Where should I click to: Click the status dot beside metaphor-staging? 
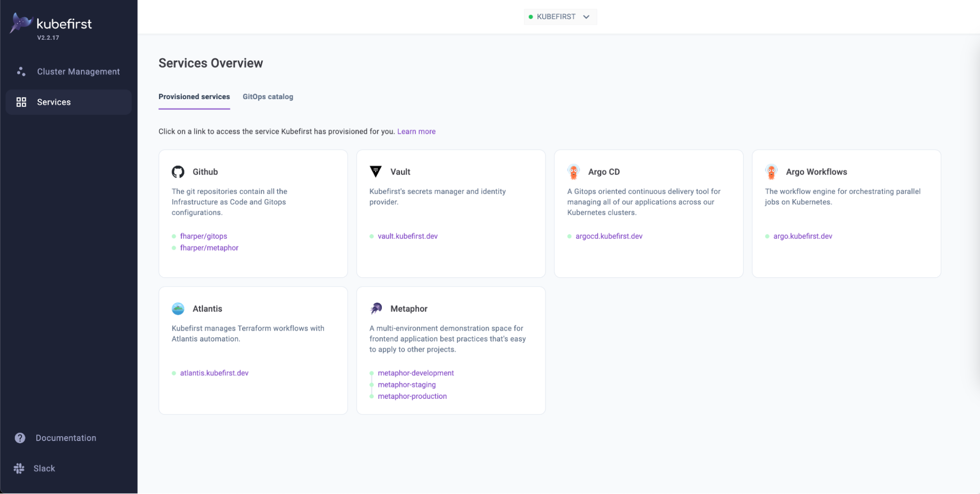pyautogui.click(x=372, y=385)
